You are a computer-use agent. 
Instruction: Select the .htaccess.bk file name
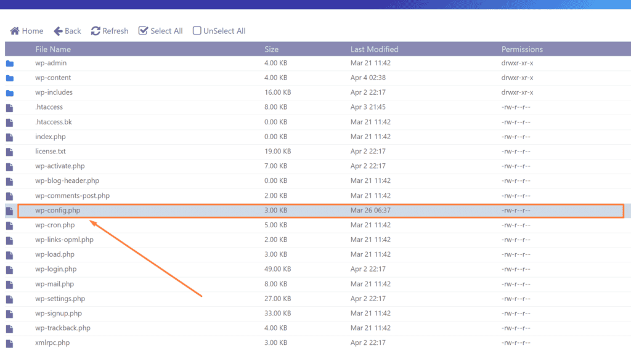click(x=54, y=122)
